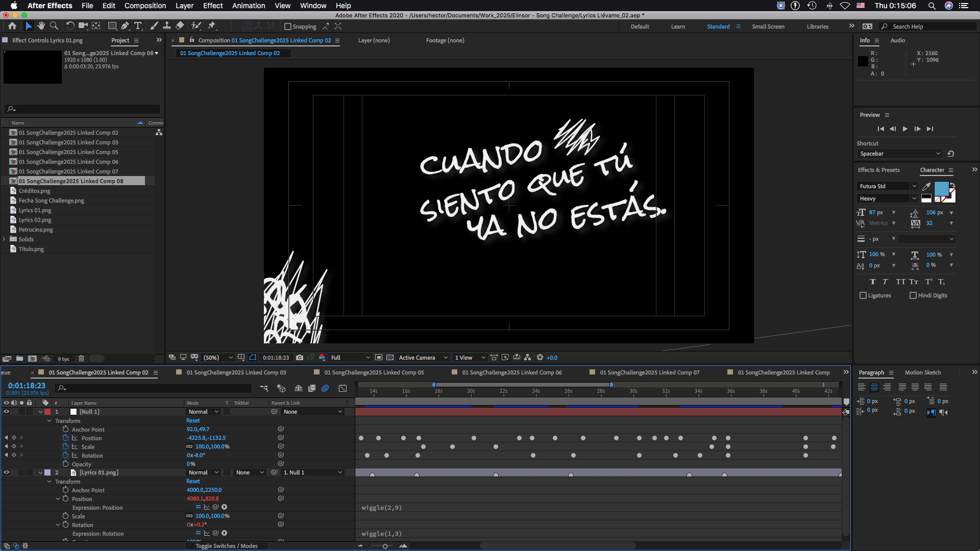Toggle the Anchor Point stopwatch for Lyrics 01.png
The width and height of the screenshot is (980, 551).
point(65,490)
